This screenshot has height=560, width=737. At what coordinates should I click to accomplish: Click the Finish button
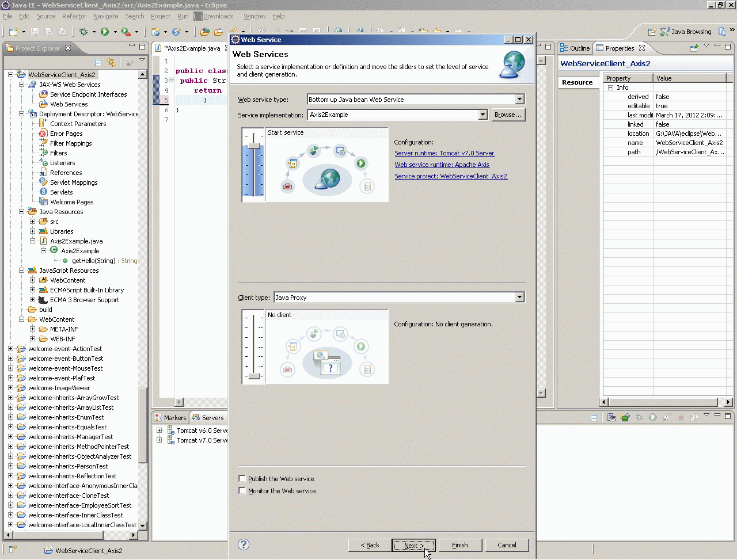[x=460, y=545]
